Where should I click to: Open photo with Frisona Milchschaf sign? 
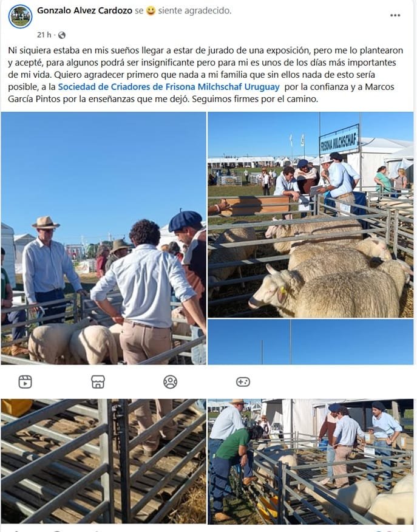coord(311,215)
